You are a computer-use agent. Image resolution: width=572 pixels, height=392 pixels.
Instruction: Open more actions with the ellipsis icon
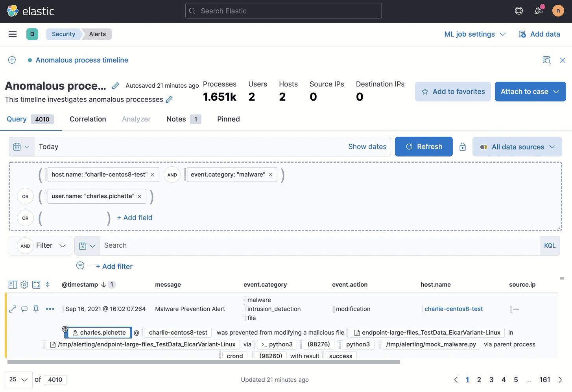point(50,309)
